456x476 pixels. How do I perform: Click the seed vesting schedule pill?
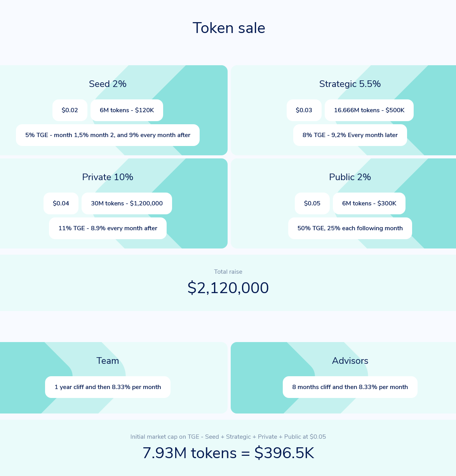[x=108, y=135]
